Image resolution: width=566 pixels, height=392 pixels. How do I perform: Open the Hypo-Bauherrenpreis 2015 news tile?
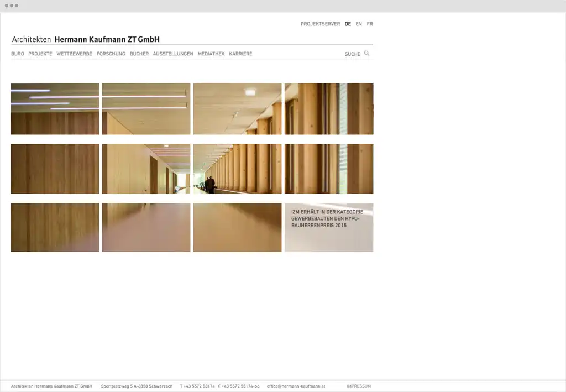click(x=329, y=227)
